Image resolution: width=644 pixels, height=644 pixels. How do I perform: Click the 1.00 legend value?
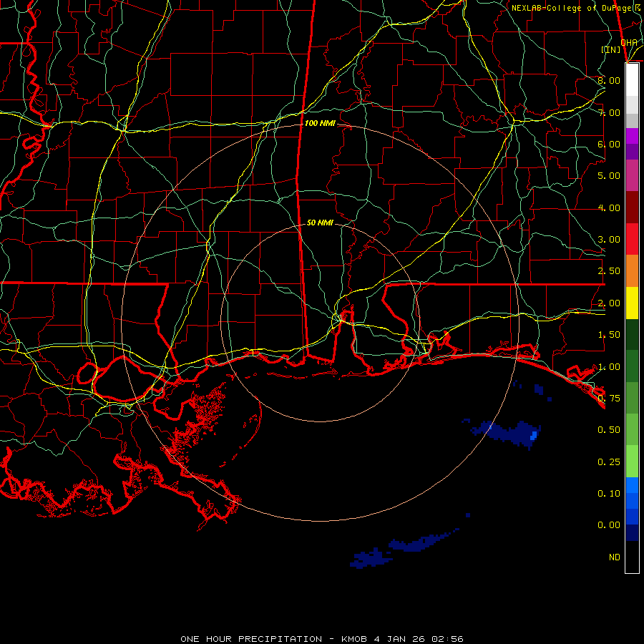[609, 367]
